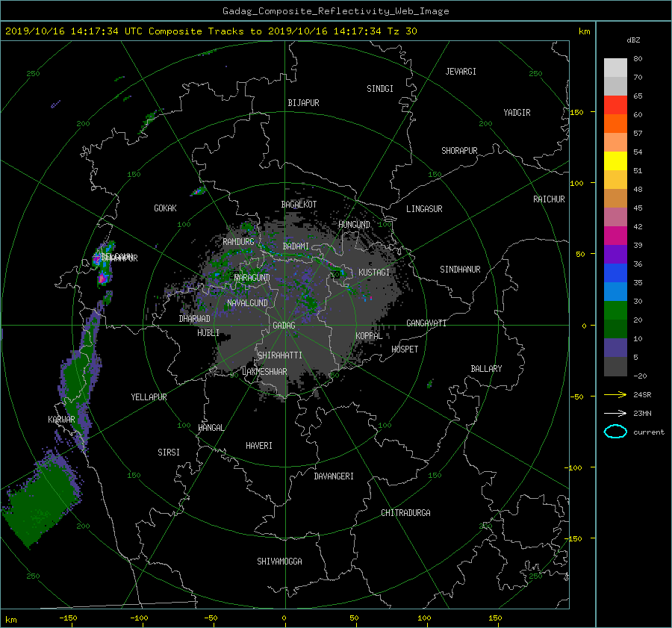The height and width of the screenshot is (628, 672).
Task: Click the DAVANGERI city label
Action: (334, 476)
